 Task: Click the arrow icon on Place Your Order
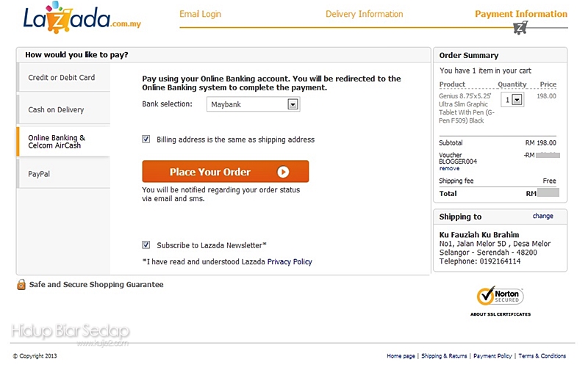pos(283,172)
